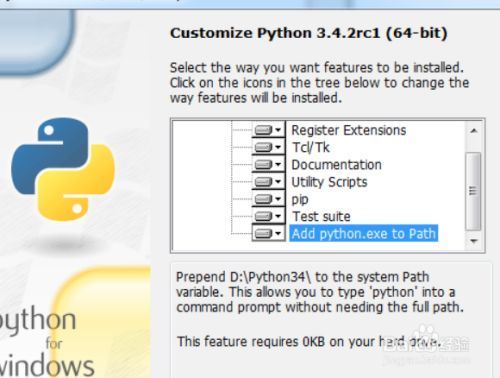Click the 'Prepend D:\Python34\' description text
The image size is (500, 378).
(319, 292)
